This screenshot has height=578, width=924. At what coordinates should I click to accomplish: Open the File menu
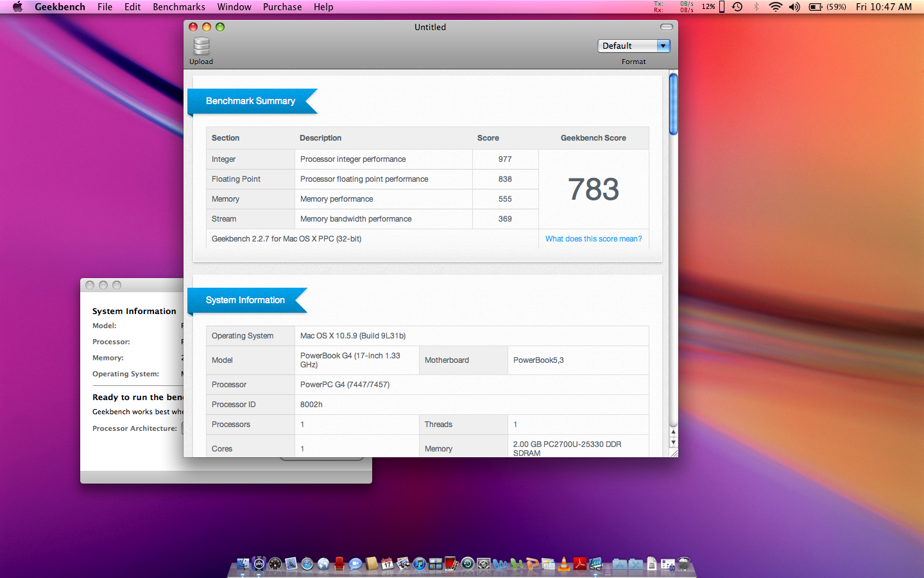[x=105, y=7]
